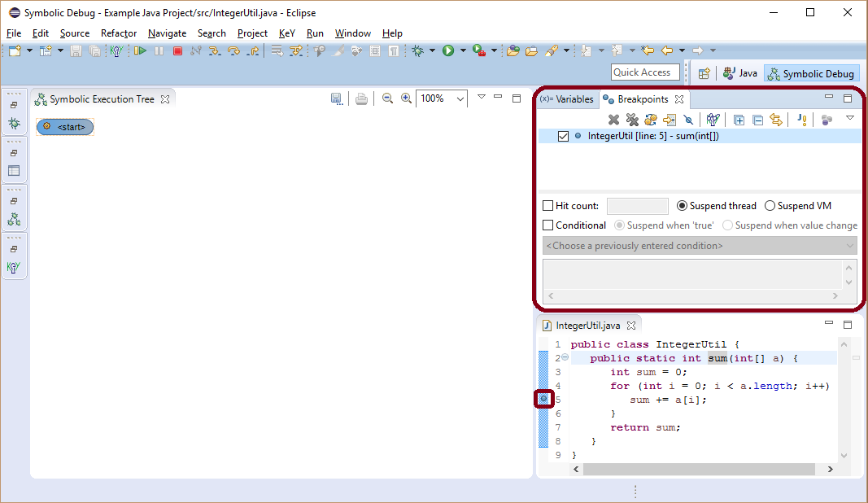Launch Debug using the green bug icon
The image size is (868, 503).
click(x=417, y=51)
